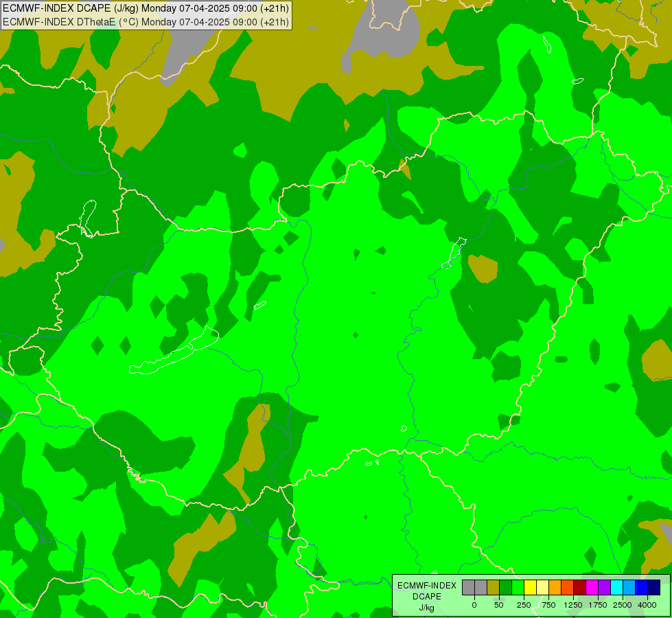Click the J/kg unit label in legend

[x=426, y=608]
